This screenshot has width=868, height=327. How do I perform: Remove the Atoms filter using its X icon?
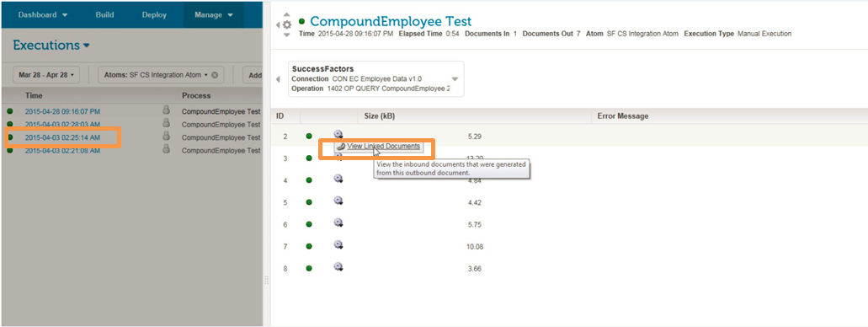pos(215,75)
